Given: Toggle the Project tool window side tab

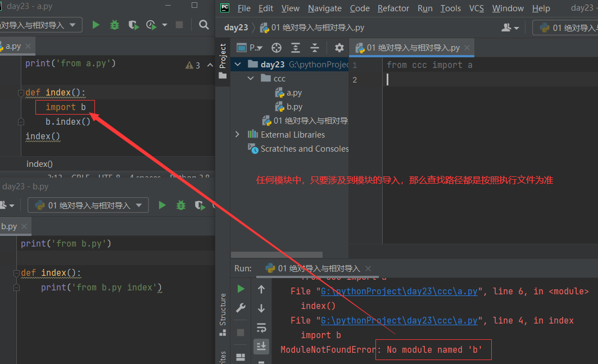Looking at the screenshot, I should pos(223,61).
